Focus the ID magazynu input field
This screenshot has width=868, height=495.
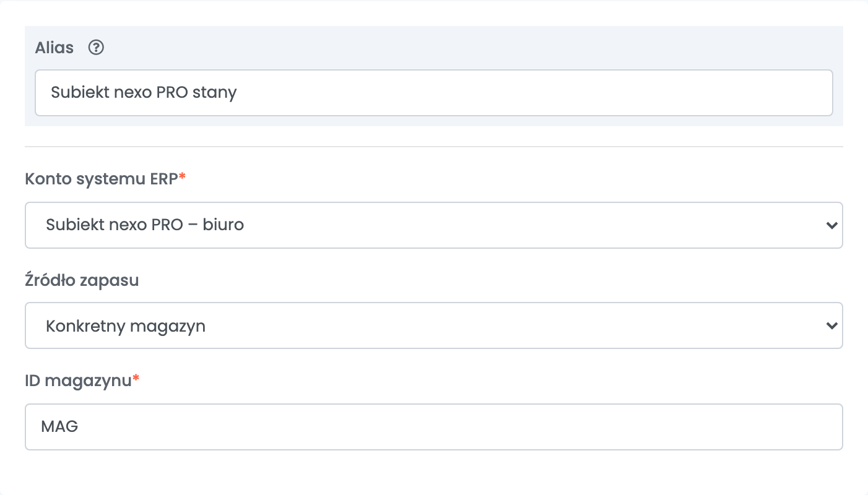pos(434,427)
